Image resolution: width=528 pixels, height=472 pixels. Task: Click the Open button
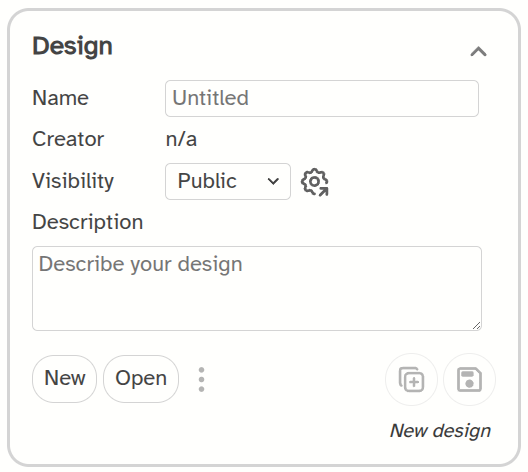tap(141, 379)
